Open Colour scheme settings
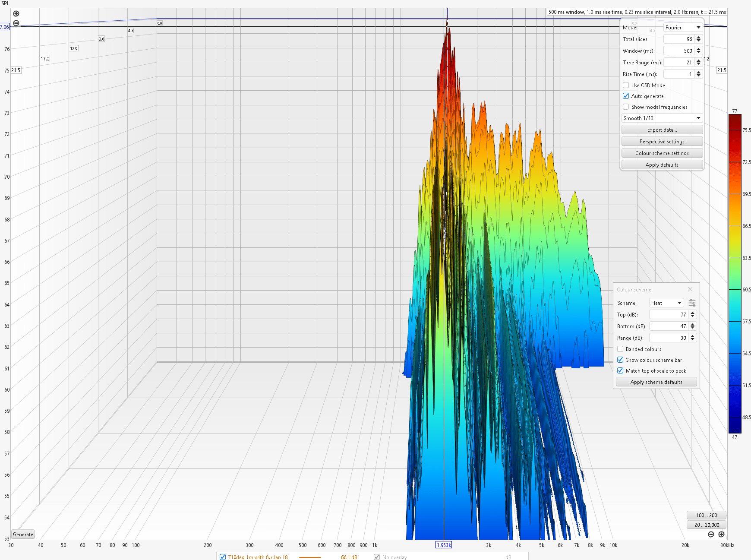The height and width of the screenshot is (560, 751). (x=662, y=153)
